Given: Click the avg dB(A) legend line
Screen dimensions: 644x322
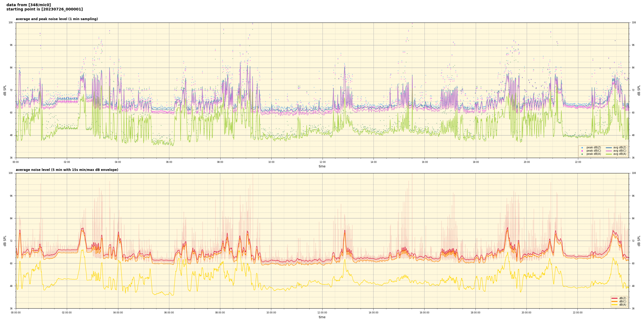Looking at the screenshot, I should click(x=609, y=154).
